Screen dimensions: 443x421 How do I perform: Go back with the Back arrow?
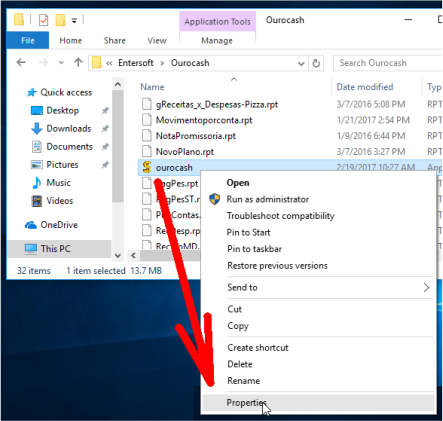pos(21,62)
